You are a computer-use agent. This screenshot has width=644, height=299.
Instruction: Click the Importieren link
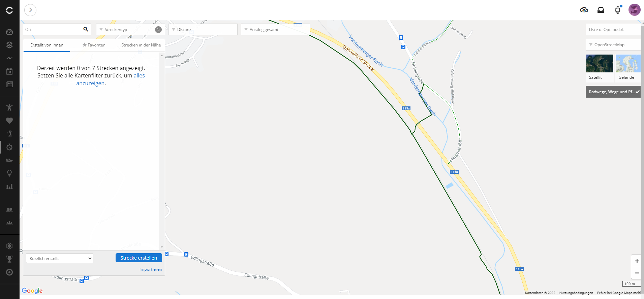point(151,269)
